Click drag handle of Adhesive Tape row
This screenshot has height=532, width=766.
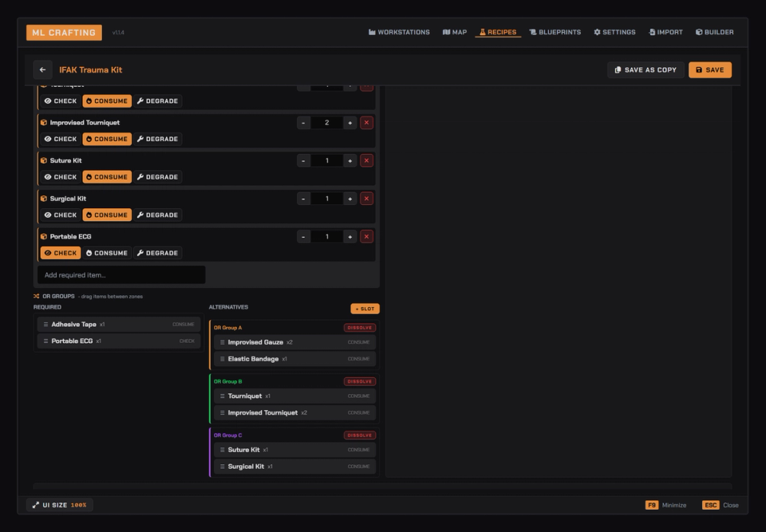coord(45,325)
